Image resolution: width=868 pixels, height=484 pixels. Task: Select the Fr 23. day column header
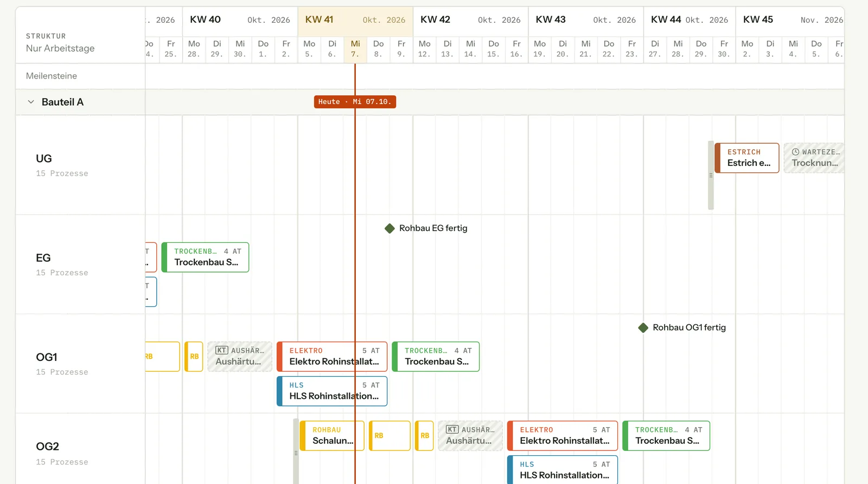tap(632, 49)
